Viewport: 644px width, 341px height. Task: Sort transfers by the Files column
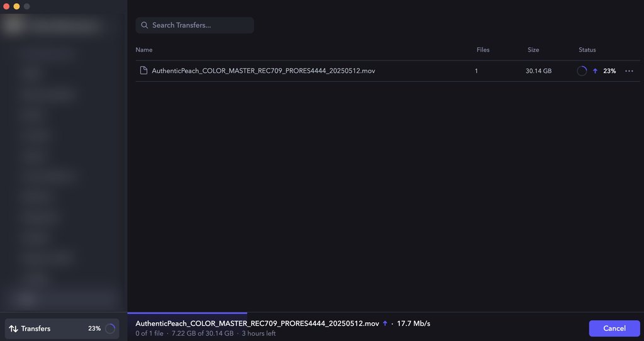click(483, 50)
